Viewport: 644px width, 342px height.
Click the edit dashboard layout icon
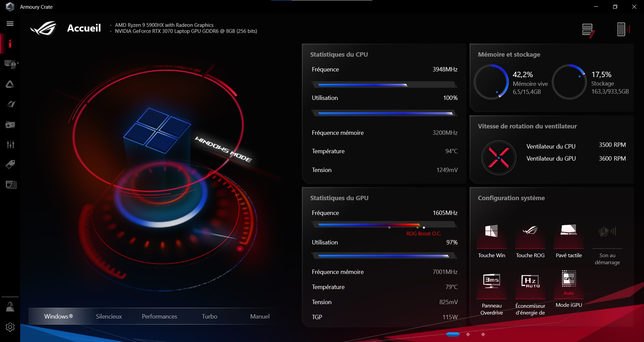[x=588, y=30]
